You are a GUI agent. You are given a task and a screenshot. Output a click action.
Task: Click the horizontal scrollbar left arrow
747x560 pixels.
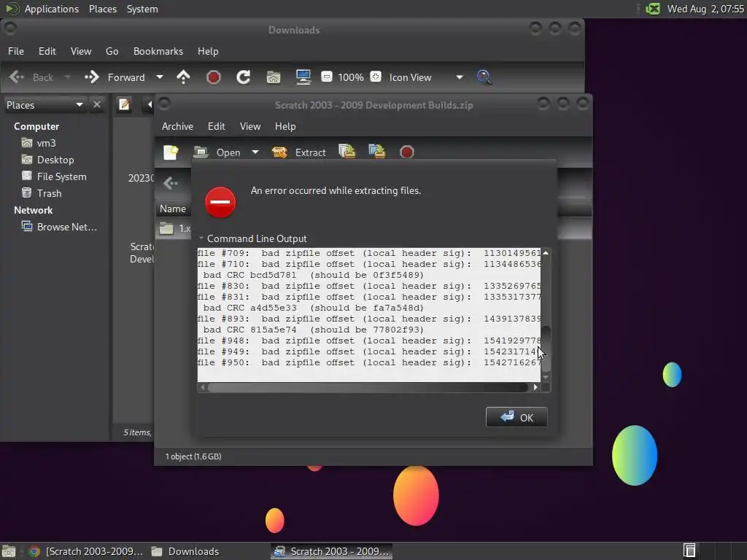[x=203, y=387]
